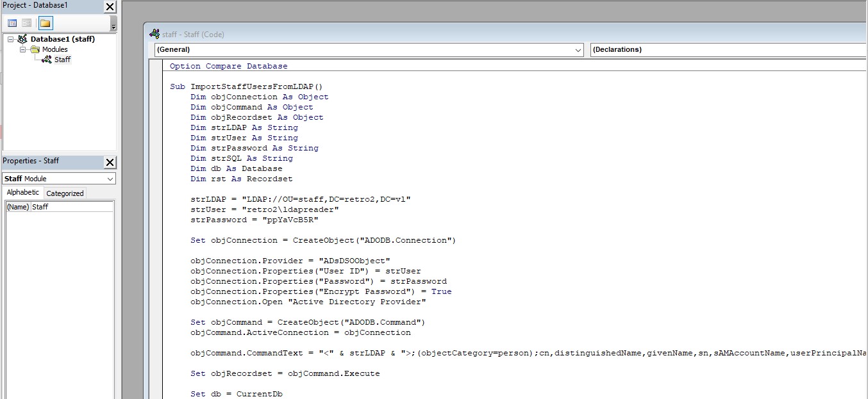Click the View Code icon in Project panel
The image size is (868, 399).
pos(12,23)
